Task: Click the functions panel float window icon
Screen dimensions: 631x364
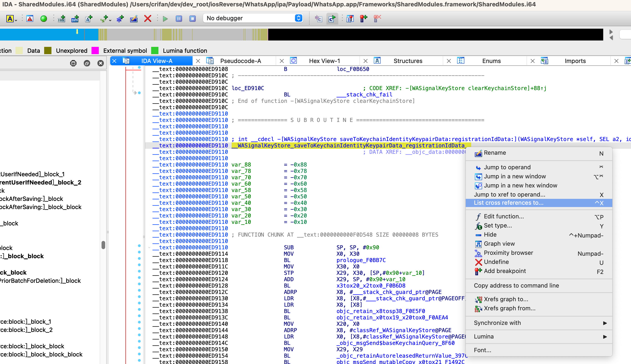Action: [x=87, y=63]
